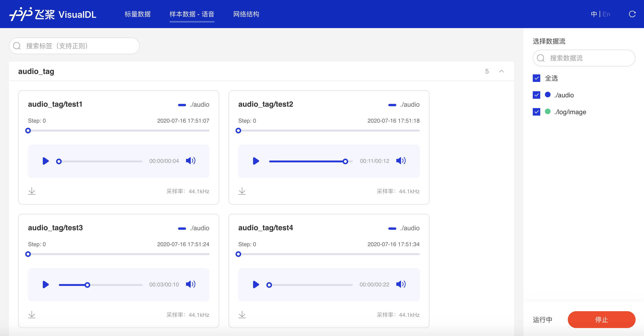
Task: Toggle the ./audio data stream checkbox
Action: click(x=537, y=95)
